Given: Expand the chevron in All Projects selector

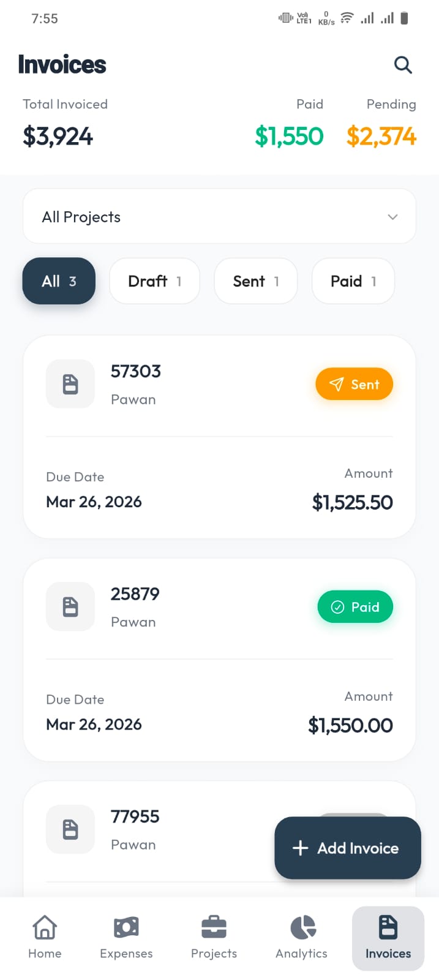Looking at the screenshot, I should (392, 217).
